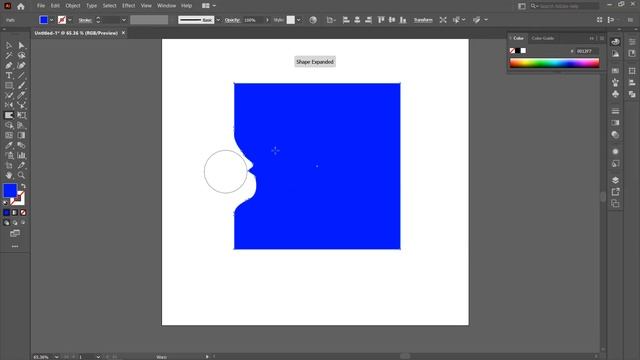Screen dimensions: 640x360
Task: Select the Column Graph tool
Action: coord(21,155)
